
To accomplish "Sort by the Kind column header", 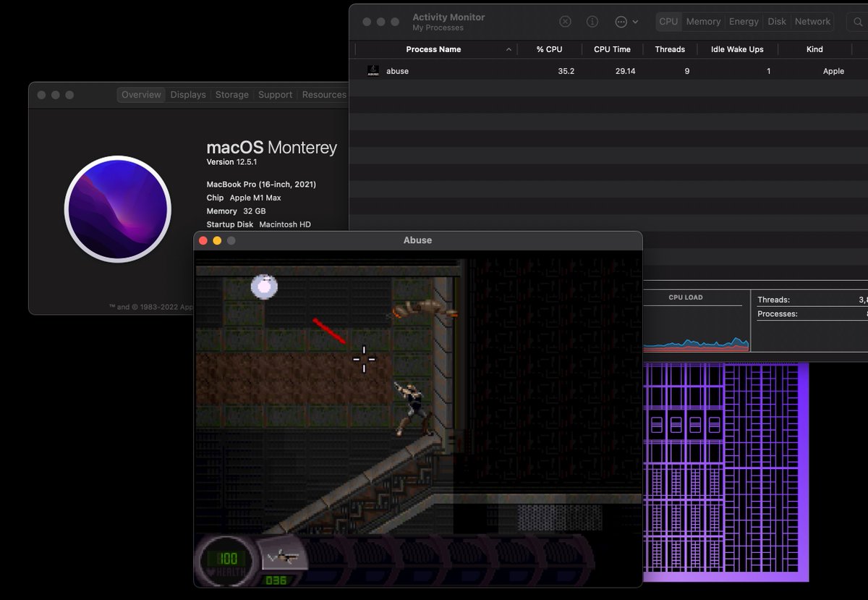I will point(814,49).
